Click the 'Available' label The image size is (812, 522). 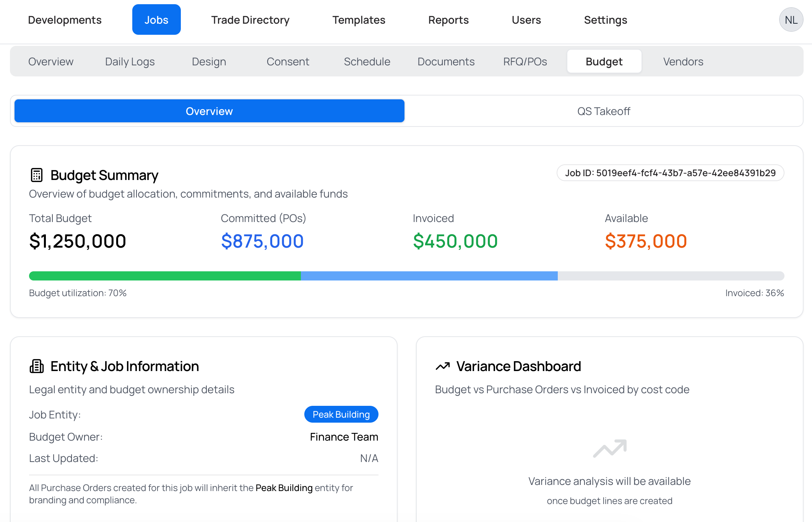tap(626, 218)
